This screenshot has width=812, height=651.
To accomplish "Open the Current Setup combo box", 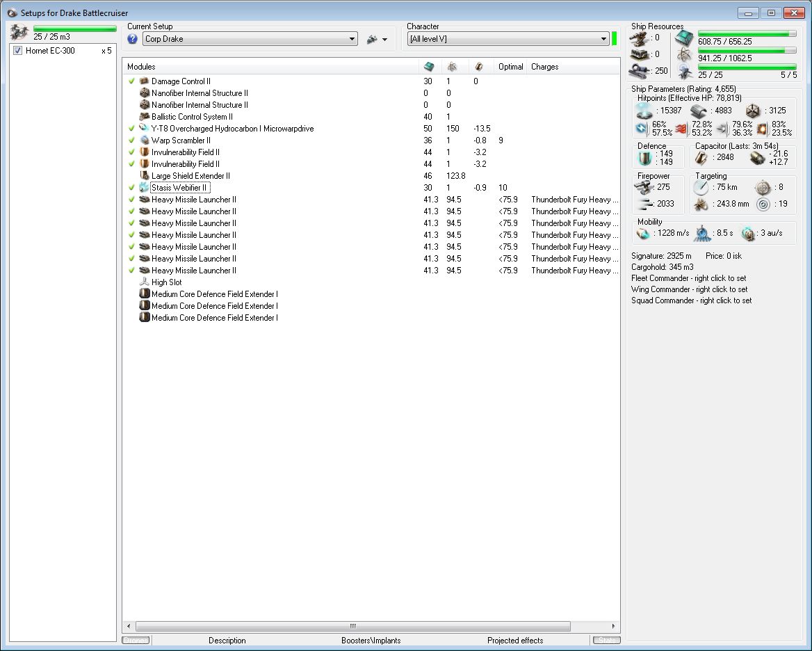I will click(250, 39).
